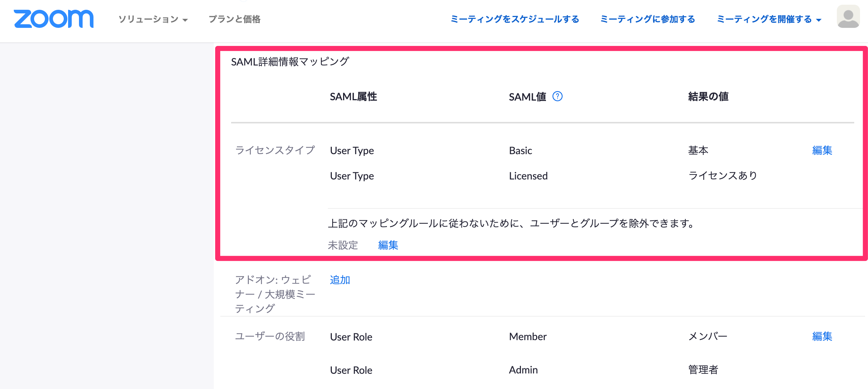Screen dimensions: 868x389
Task: Click the 管理者 result value
Action: tap(703, 369)
